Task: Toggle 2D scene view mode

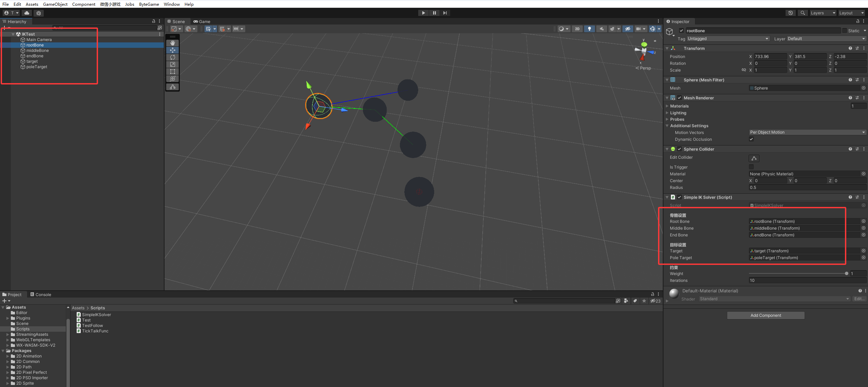Action: [577, 29]
